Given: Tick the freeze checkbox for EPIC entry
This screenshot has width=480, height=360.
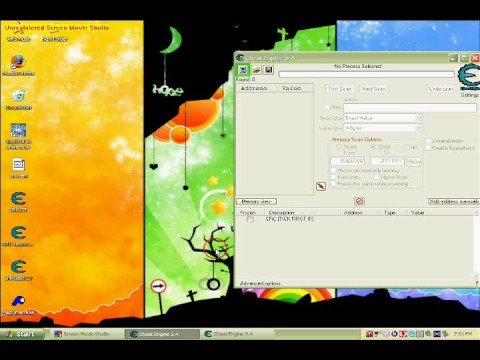Looking at the screenshot, I should tap(250, 219).
